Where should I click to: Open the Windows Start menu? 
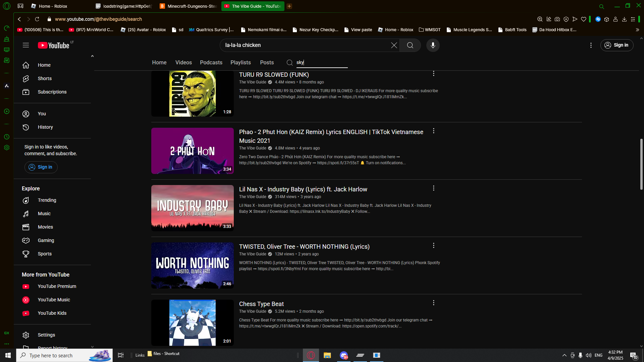coord(8,355)
